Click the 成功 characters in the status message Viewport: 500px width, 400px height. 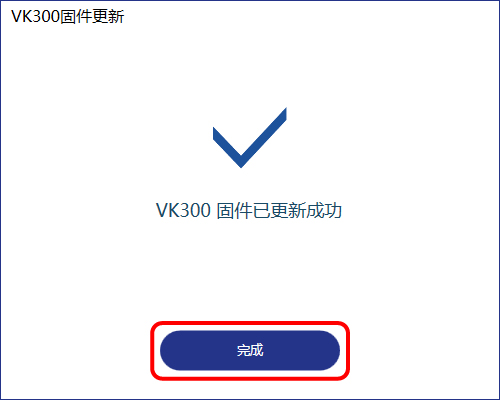pyautogui.click(x=324, y=210)
